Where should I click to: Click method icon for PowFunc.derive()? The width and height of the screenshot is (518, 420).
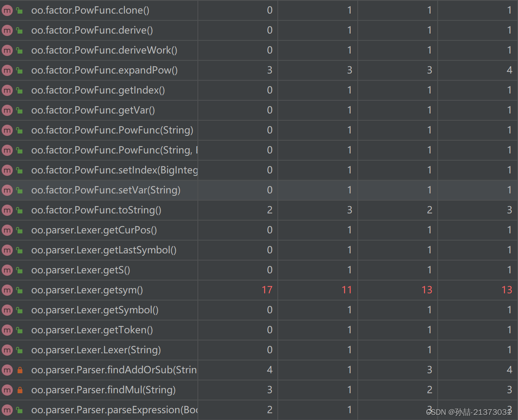[7, 30]
